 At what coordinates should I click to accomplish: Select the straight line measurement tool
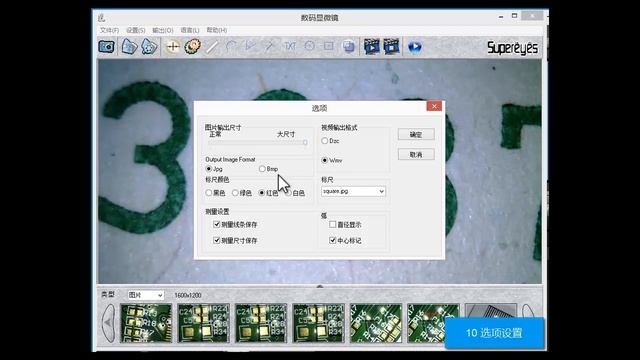click(211, 47)
